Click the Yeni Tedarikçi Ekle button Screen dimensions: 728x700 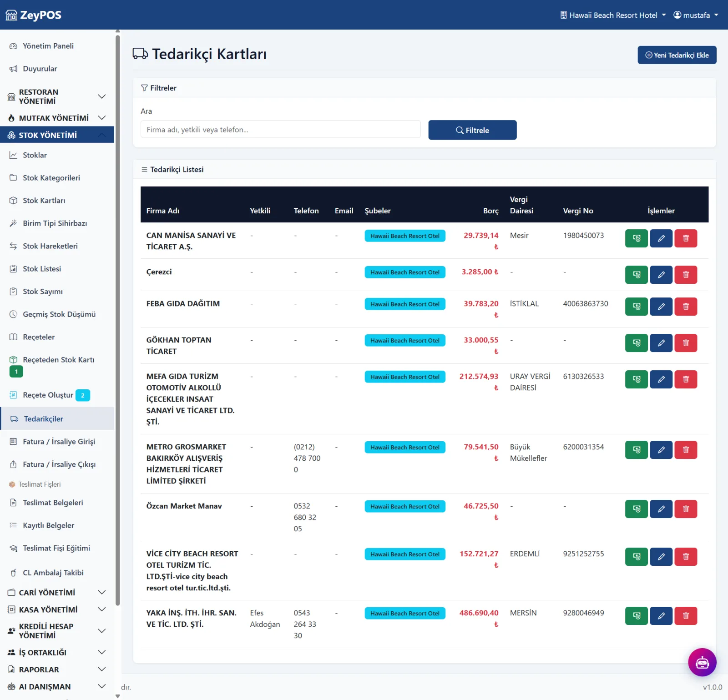tap(677, 55)
